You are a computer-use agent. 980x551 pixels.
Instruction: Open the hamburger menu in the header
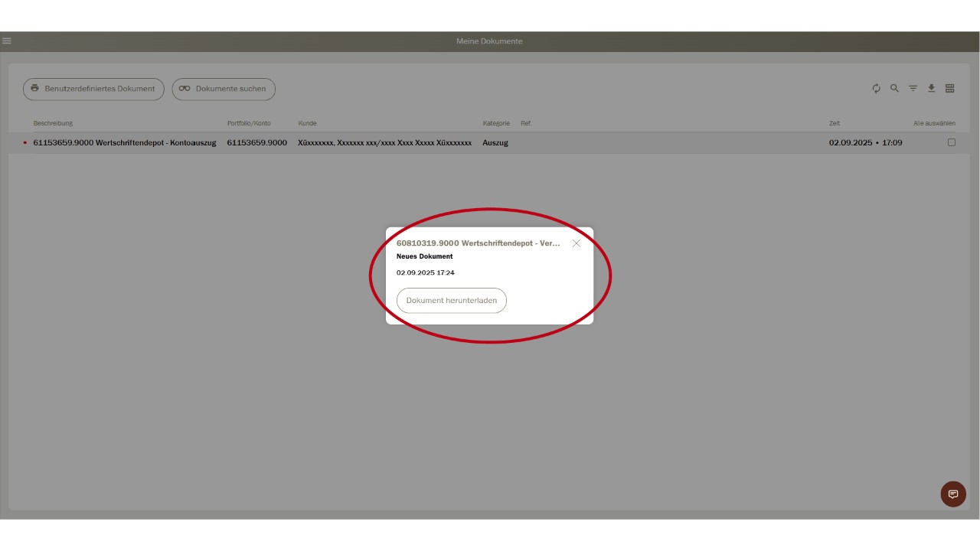(x=6, y=41)
